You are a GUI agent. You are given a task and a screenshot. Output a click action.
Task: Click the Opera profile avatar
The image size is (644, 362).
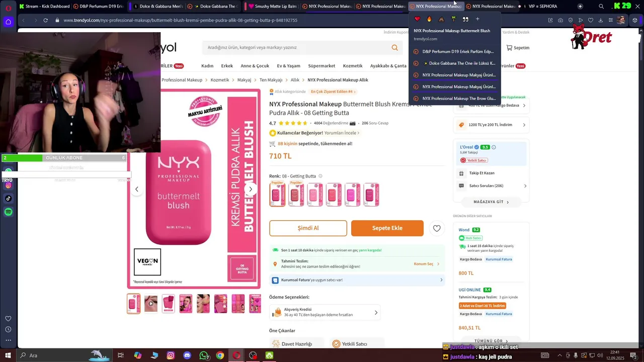(x=621, y=20)
